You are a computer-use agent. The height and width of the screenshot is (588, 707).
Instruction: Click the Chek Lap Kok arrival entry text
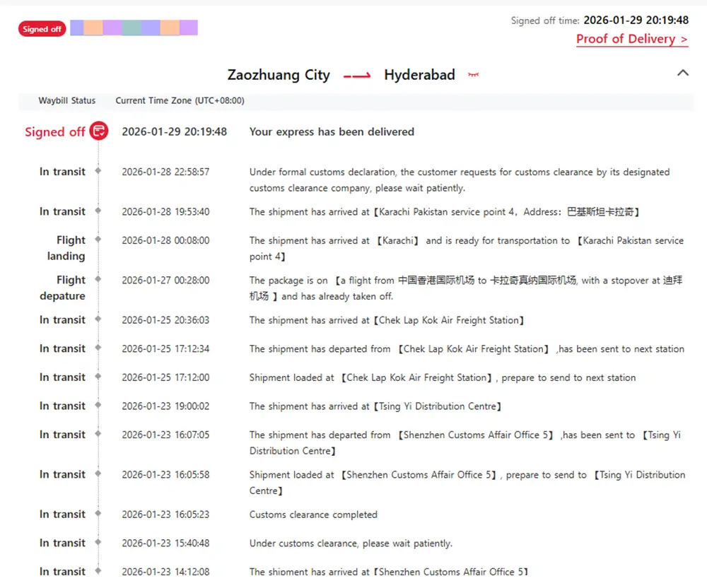[387, 320]
